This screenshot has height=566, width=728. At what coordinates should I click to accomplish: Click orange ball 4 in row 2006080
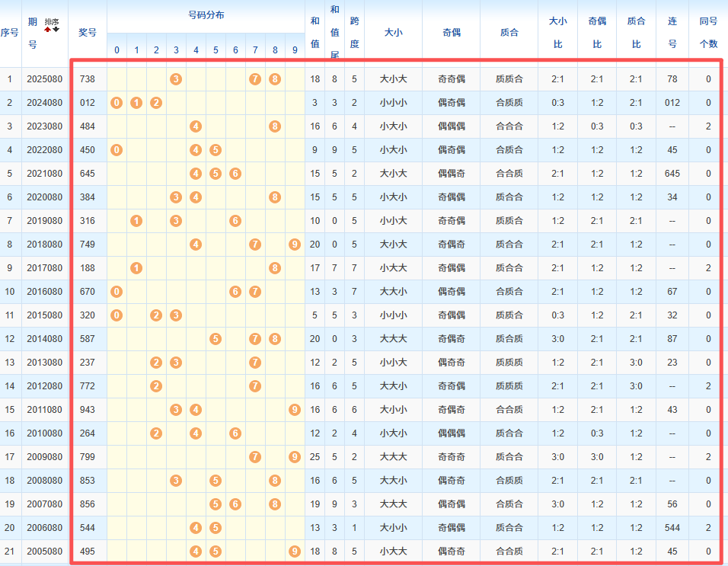[x=196, y=527]
